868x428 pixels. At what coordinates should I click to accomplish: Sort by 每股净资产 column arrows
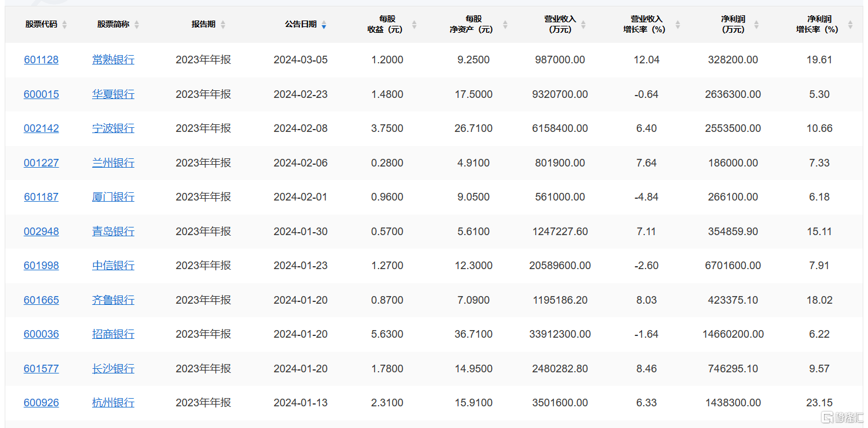[505, 25]
